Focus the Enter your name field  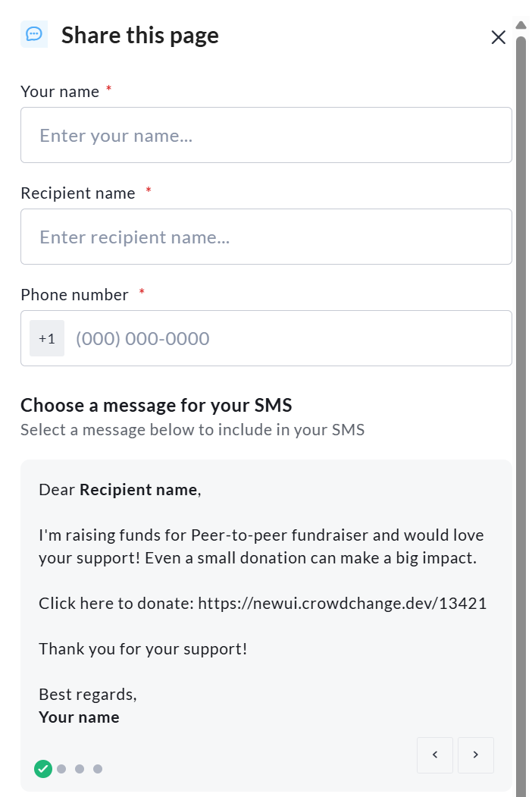pyautogui.click(x=266, y=135)
